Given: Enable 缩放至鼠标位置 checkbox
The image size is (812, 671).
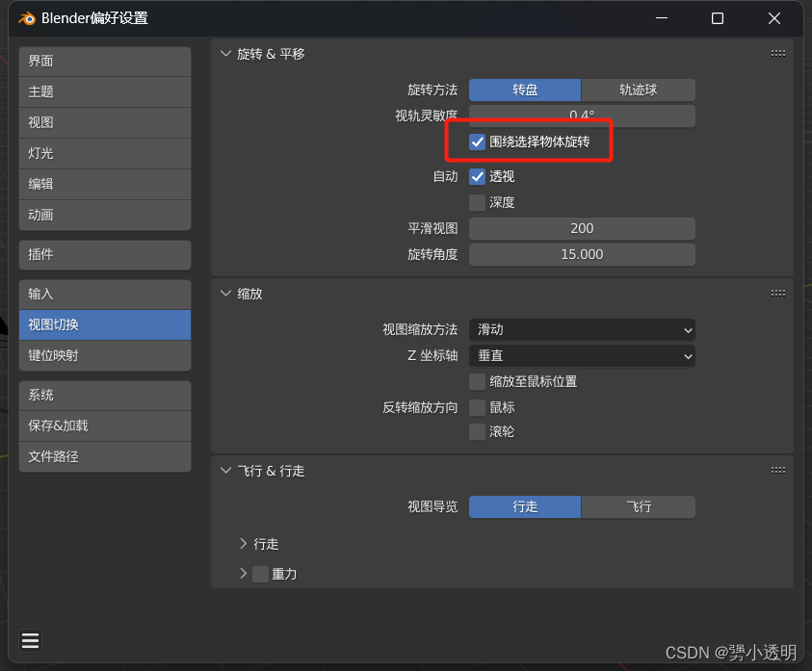Looking at the screenshot, I should coord(477,381).
